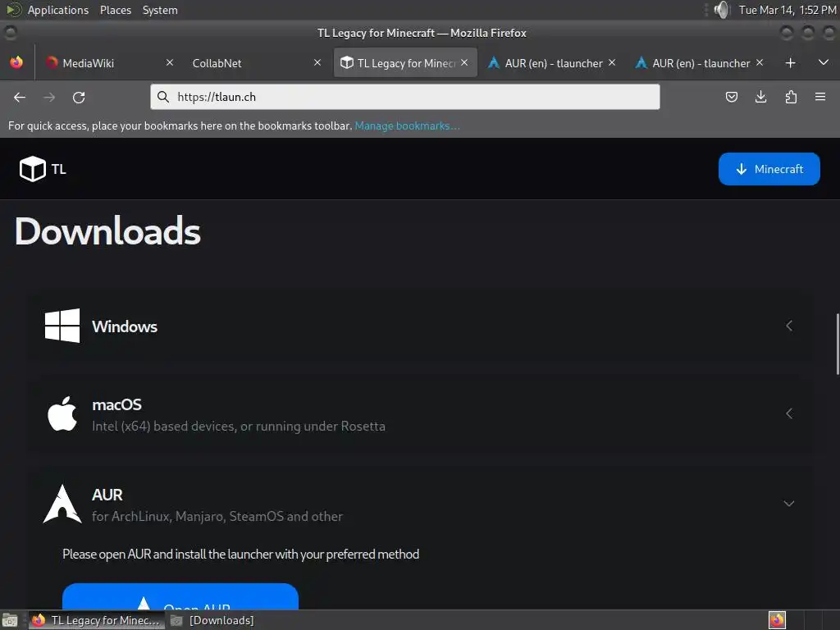Image resolution: width=840 pixels, height=630 pixels.
Task: Open the extensions puzzle icon
Action: point(791,97)
